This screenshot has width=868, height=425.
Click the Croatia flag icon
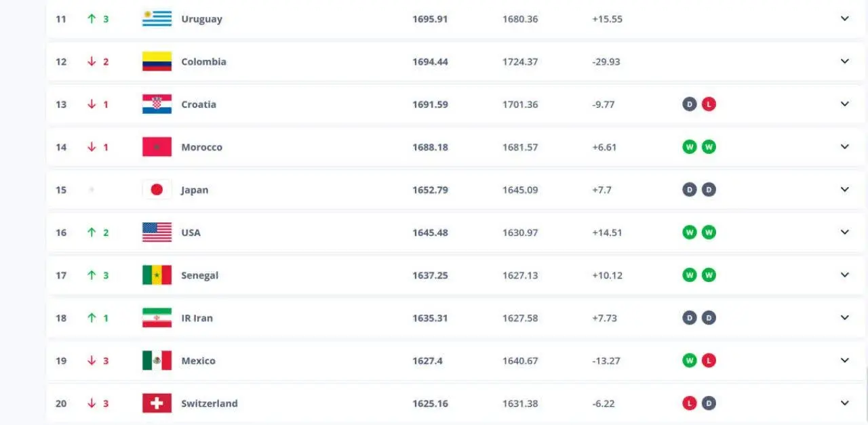click(157, 104)
